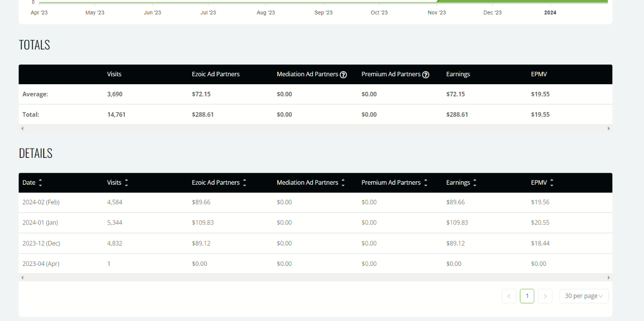Viewport: 644px width, 321px height.
Task: Click the Apr '23 chart axis label
Action: coord(39,13)
